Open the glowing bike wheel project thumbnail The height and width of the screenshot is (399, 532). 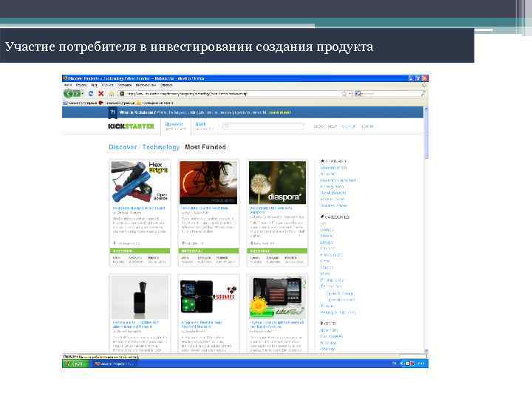pyautogui.click(x=208, y=183)
